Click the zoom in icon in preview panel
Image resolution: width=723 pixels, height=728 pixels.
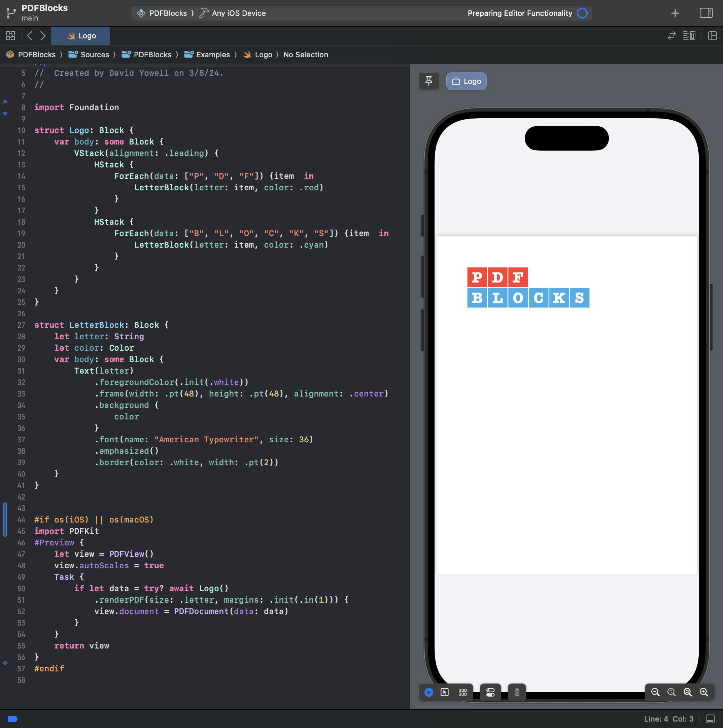(705, 692)
